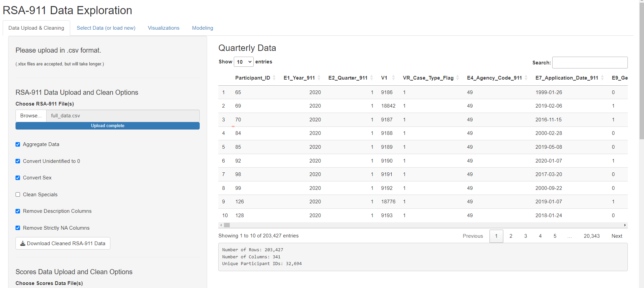Viewport: 644px width, 288px height.
Task: Open the Modeling tab
Action: tap(202, 28)
